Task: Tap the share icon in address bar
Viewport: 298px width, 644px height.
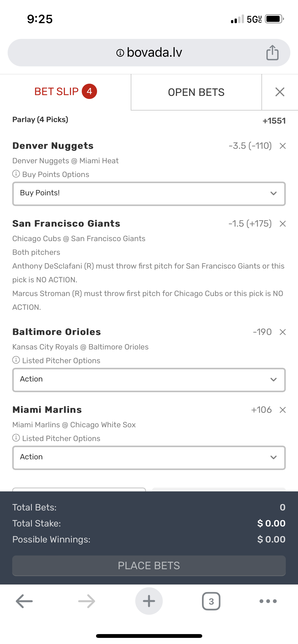Action: click(x=272, y=53)
